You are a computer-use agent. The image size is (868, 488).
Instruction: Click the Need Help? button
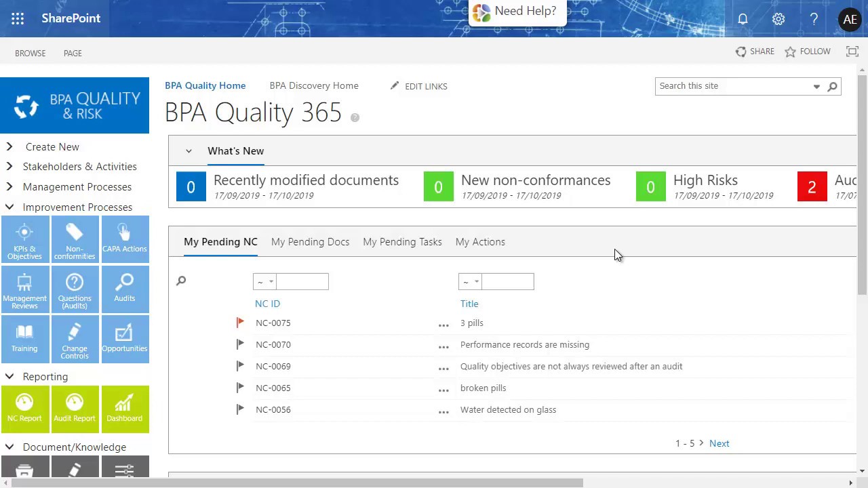coord(517,12)
